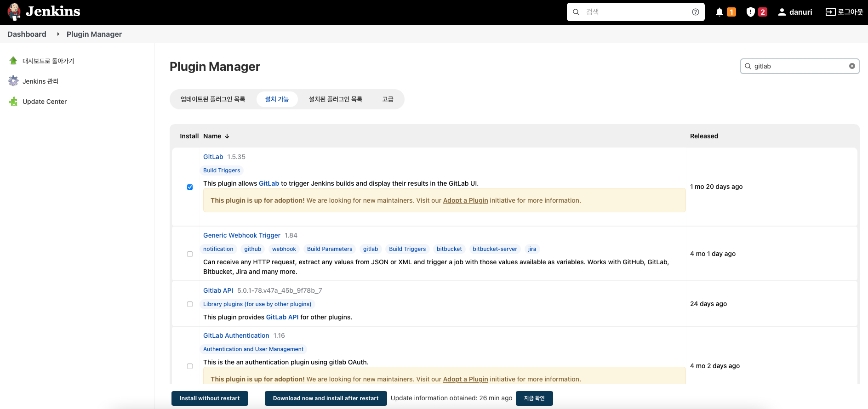The image size is (868, 409).
Task: Click the Jenkins butler logo icon
Action: (x=14, y=12)
